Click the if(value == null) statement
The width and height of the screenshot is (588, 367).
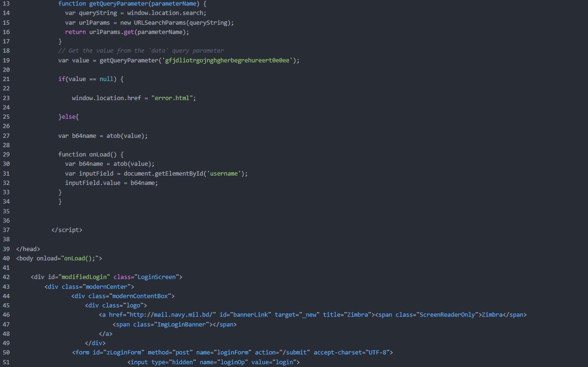coord(91,79)
